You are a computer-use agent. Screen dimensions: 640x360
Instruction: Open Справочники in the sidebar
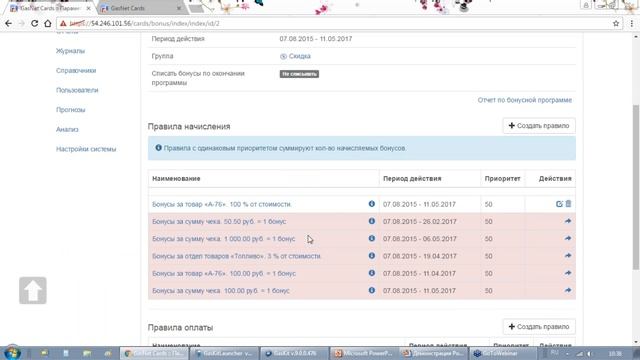click(x=76, y=71)
